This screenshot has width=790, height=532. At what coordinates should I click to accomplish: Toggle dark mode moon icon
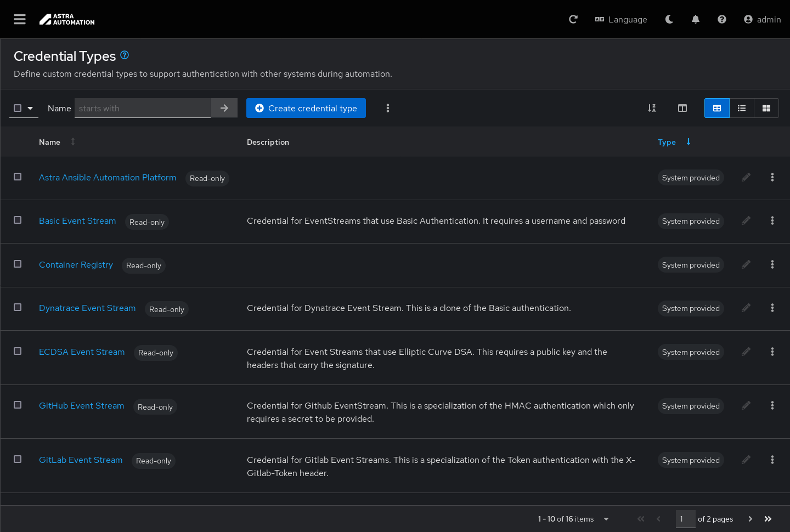click(x=669, y=19)
